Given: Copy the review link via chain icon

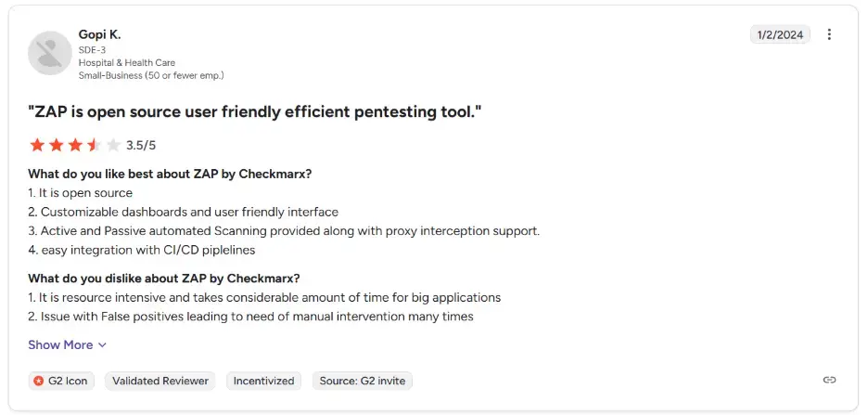Looking at the screenshot, I should pos(830,380).
